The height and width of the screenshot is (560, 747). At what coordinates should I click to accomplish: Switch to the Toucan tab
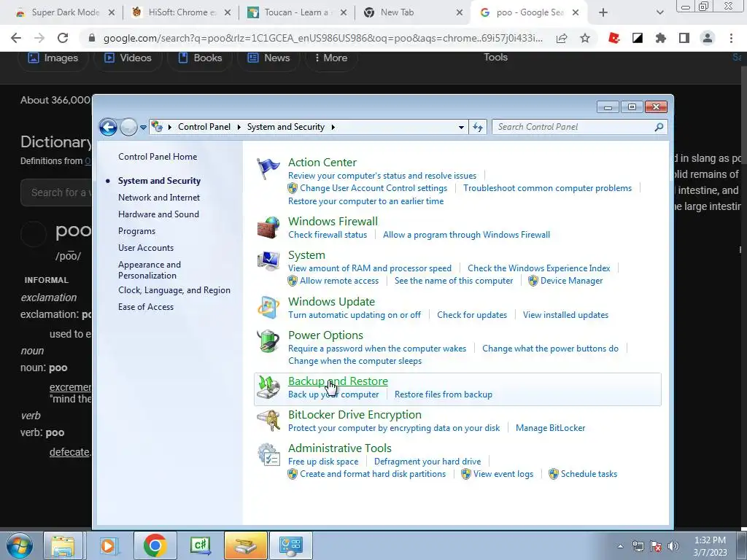(298, 12)
